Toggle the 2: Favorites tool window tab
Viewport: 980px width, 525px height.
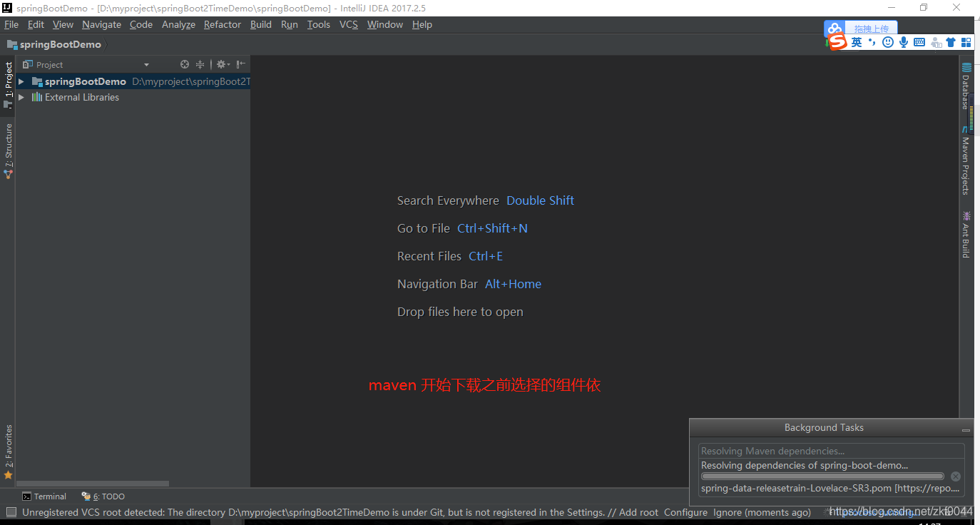tap(8, 451)
